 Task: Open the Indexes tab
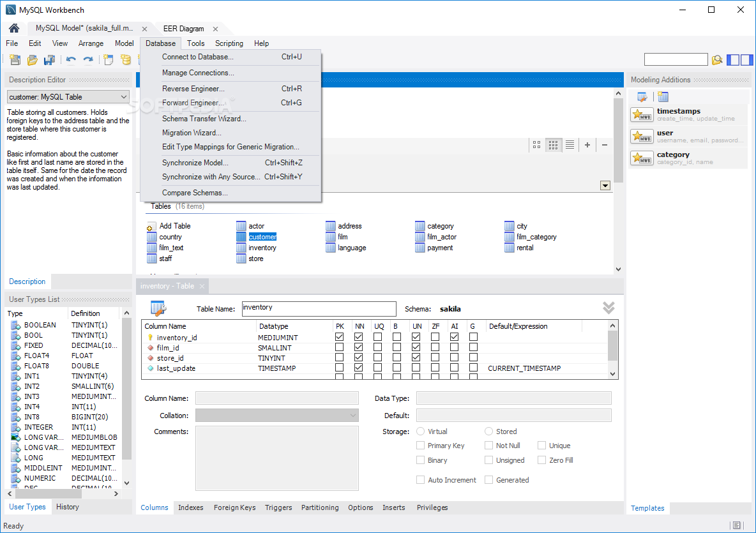(191, 507)
